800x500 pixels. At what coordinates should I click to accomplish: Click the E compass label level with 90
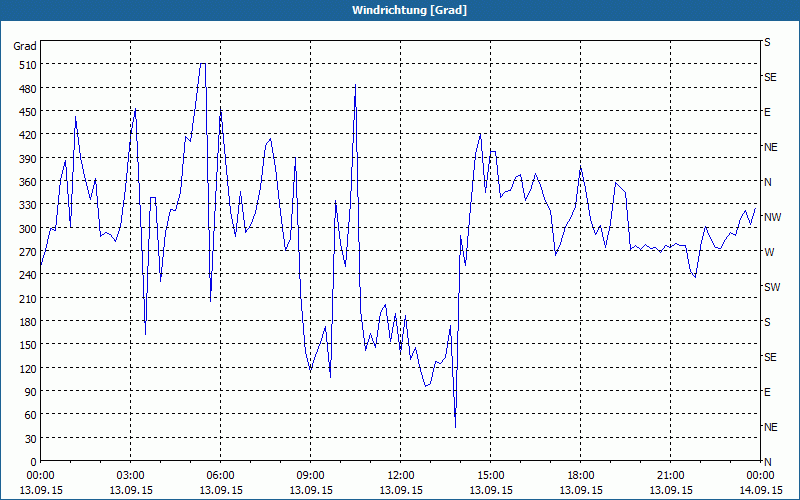click(767, 392)
